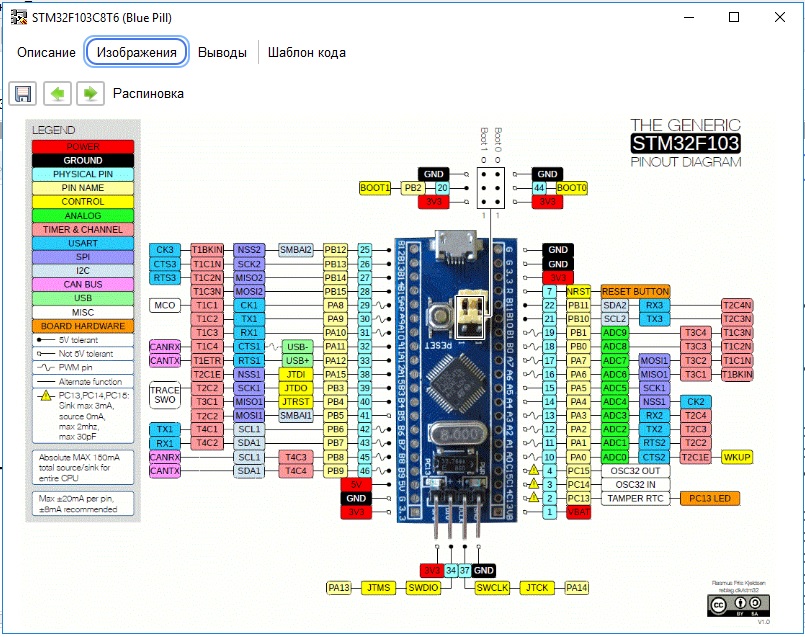The height and width of the screenshot is (637, 805).
Task: Click the red POWER legend swatch
Action: coord(83,147)
